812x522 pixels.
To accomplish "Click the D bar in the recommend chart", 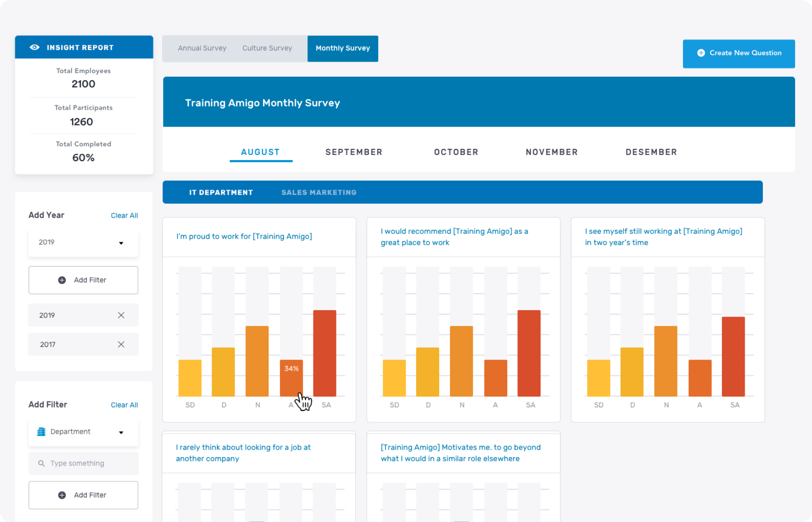I will [x=427, y=372].
